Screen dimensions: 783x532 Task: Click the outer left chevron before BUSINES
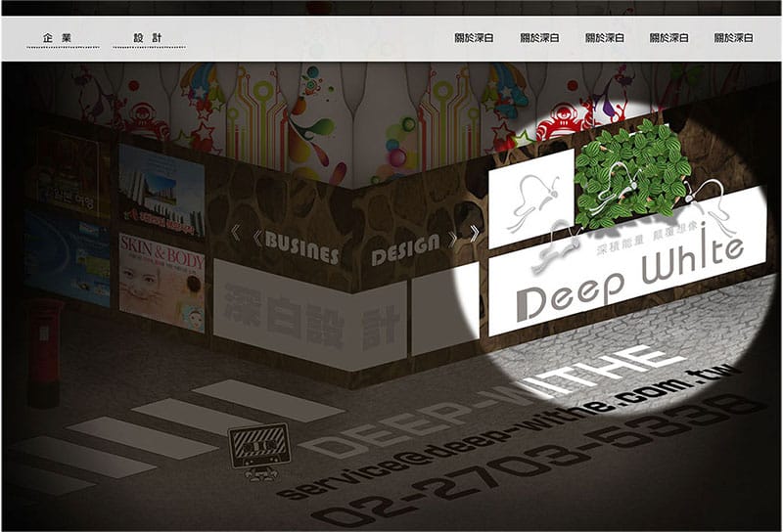[235, 233]
